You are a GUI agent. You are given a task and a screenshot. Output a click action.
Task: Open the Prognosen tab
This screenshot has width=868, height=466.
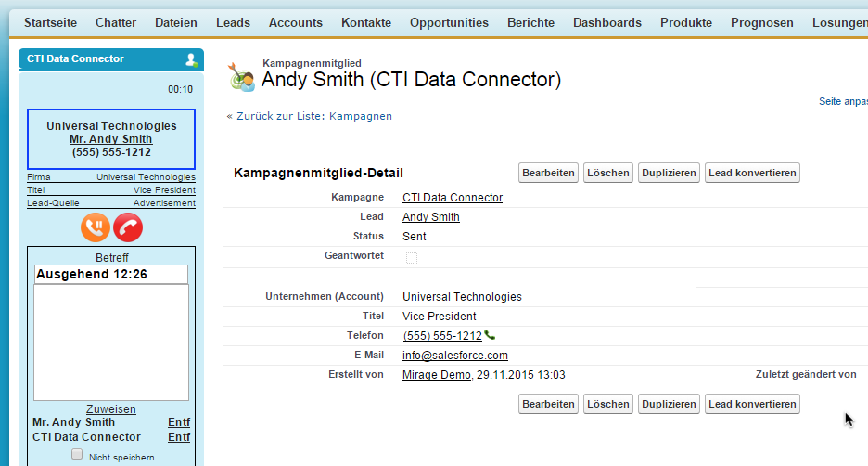pyautogui.click(x=761, y=22)
